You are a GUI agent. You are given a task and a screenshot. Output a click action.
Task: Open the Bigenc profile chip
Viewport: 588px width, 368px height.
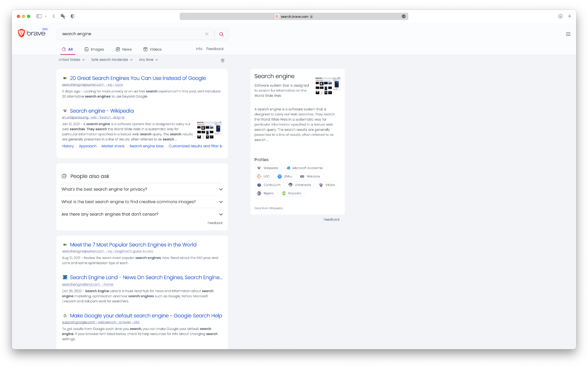click(266, 193)
